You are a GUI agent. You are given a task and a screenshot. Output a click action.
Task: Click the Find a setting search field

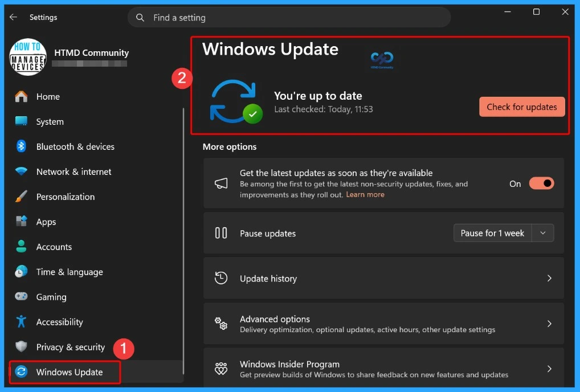click(285, 17)
